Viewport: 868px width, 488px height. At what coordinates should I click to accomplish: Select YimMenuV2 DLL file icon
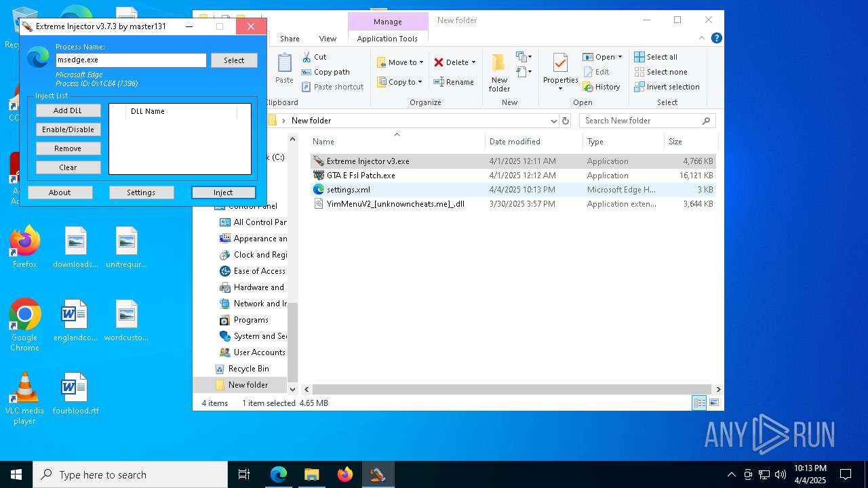(319, 204)
